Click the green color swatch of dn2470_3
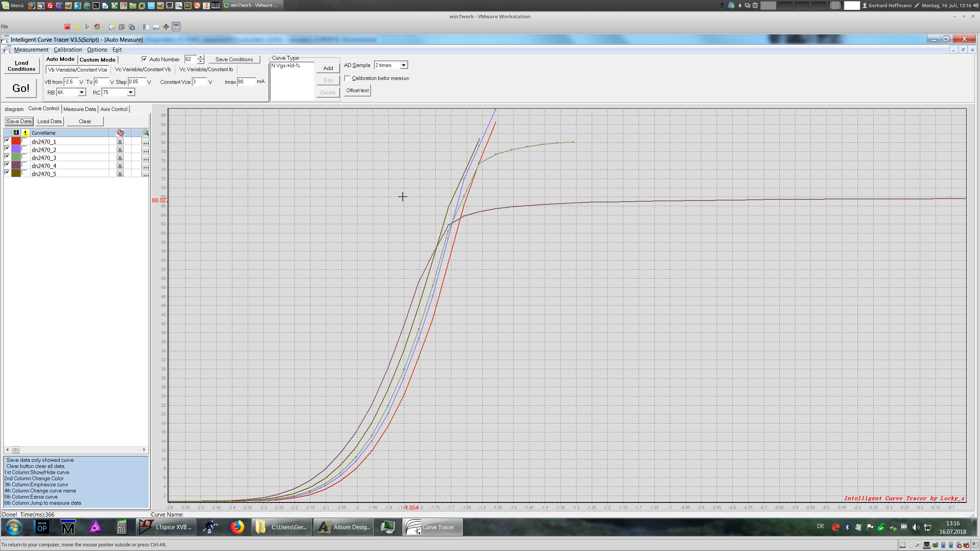This screenshot has height=551, width=980. (x=16, y=157)
